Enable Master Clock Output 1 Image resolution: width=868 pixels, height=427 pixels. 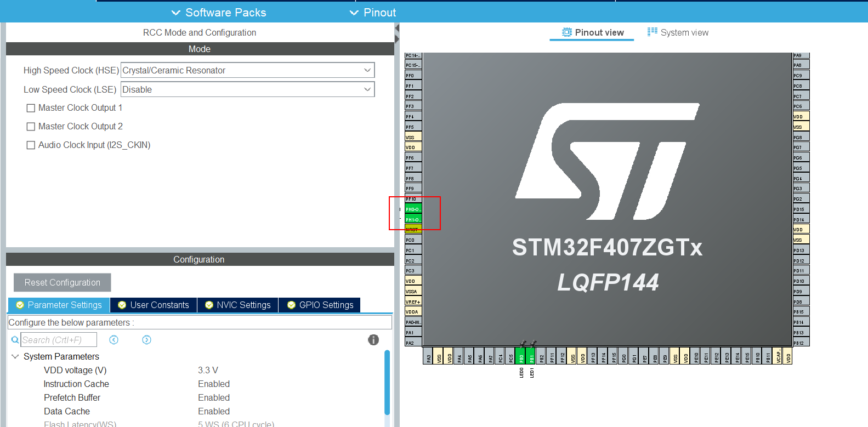point(31,108)
